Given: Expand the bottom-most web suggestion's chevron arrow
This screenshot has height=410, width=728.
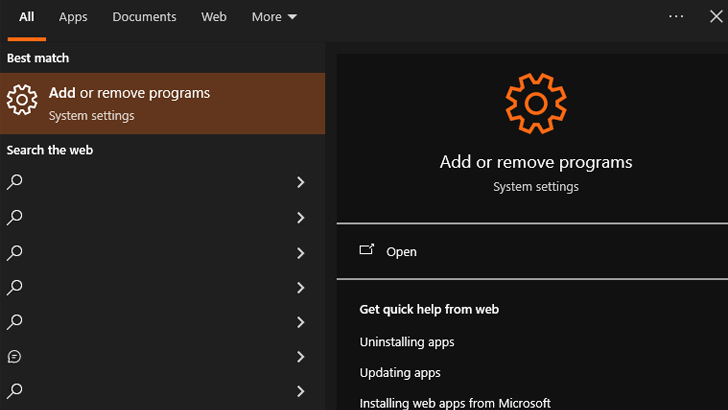Looking at the screenshot, I should coord(300,391).
